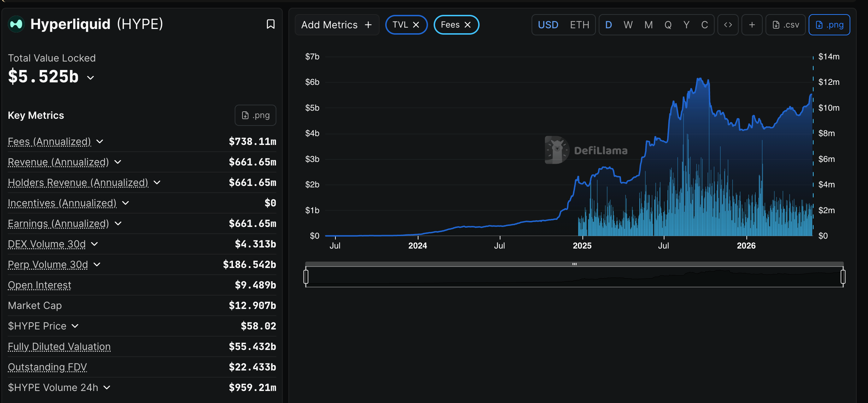The image size is (868, 403).
Task: Expand the Total Value Locked breakdown
Action: coord(90,77)
